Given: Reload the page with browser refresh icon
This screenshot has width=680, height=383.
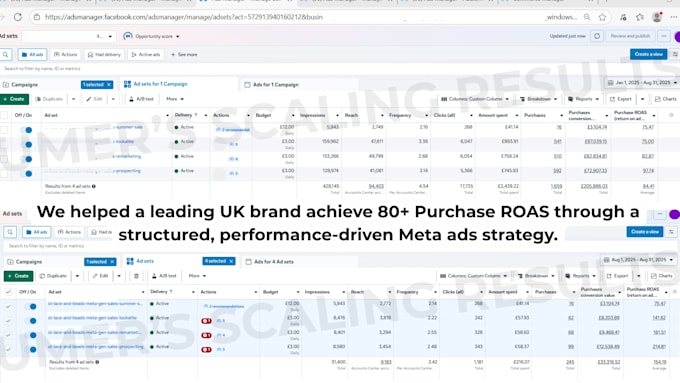Looking at the screenshot, I should click(x=18, y=17).
